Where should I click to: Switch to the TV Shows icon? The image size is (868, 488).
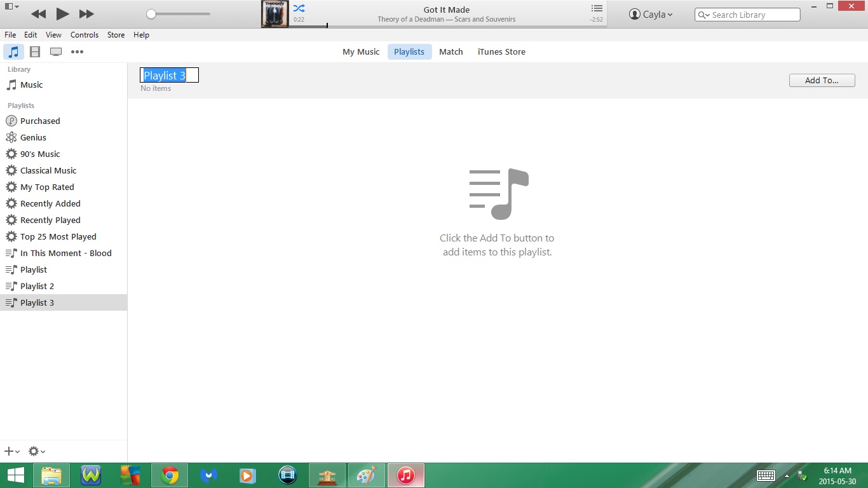click(x=56, y=52)
